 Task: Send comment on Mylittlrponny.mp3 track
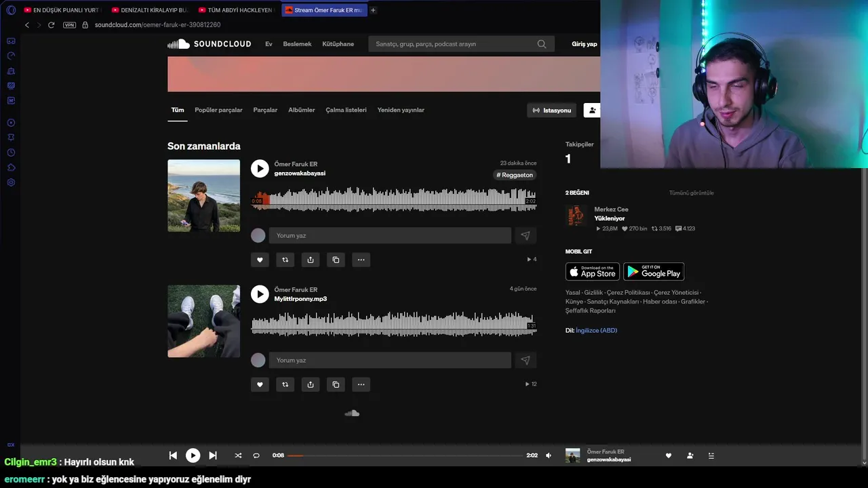(526, 361)
